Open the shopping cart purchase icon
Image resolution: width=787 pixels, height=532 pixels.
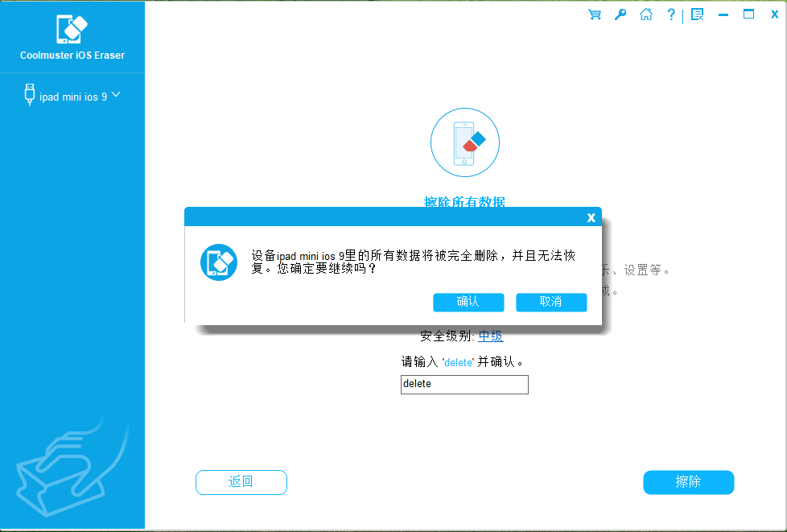[595, 14]
